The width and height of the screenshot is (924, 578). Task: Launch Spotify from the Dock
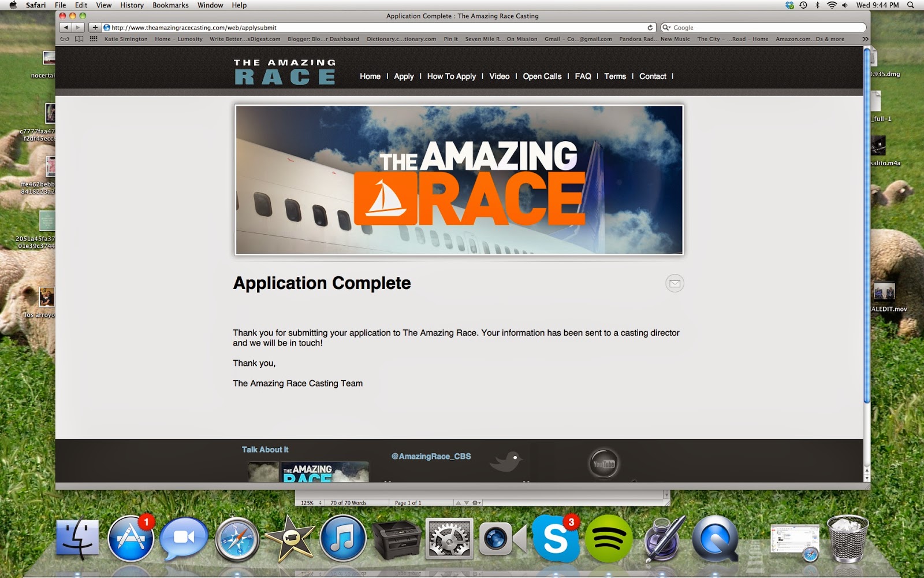(x=609, y=539)
